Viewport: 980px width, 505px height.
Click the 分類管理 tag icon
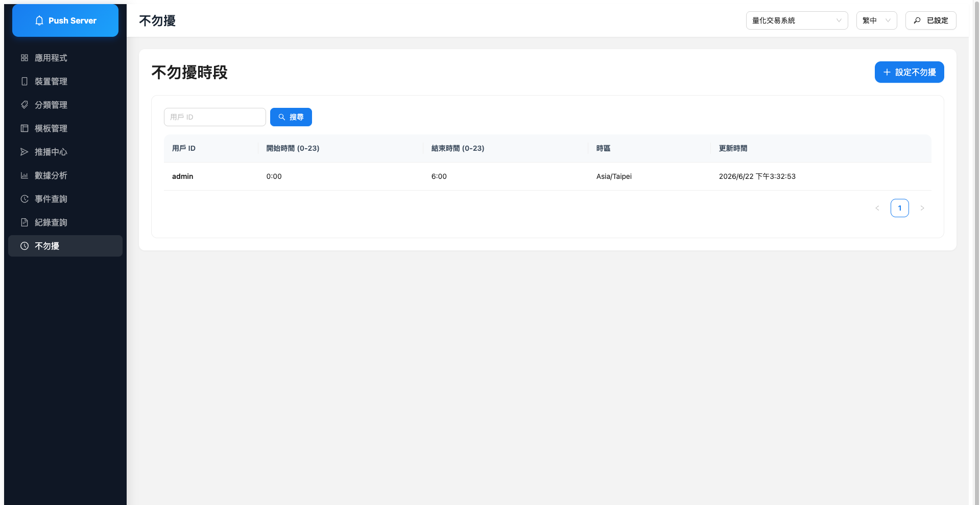click(25, 105)
